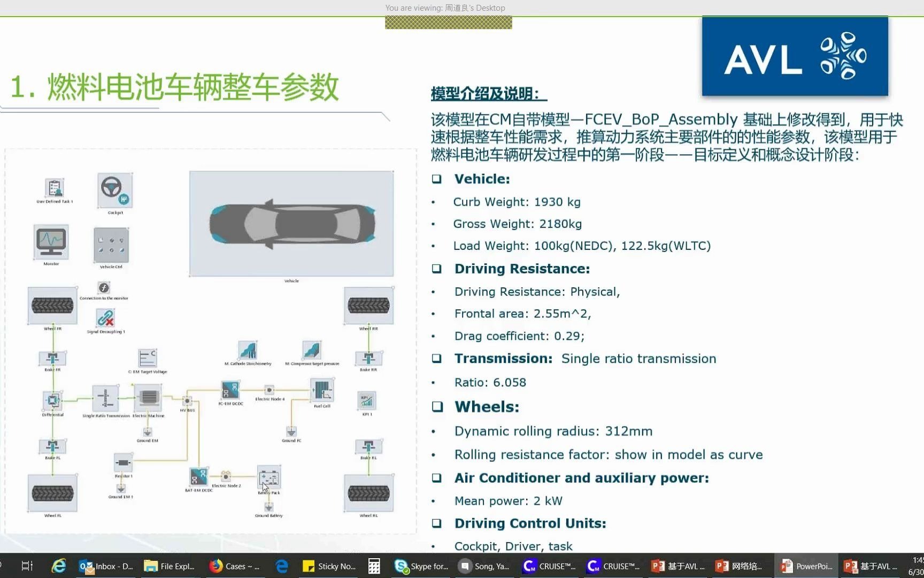Click the Mean power: 2 kW line
The image size is (924, 578).
tap(509, 501)
